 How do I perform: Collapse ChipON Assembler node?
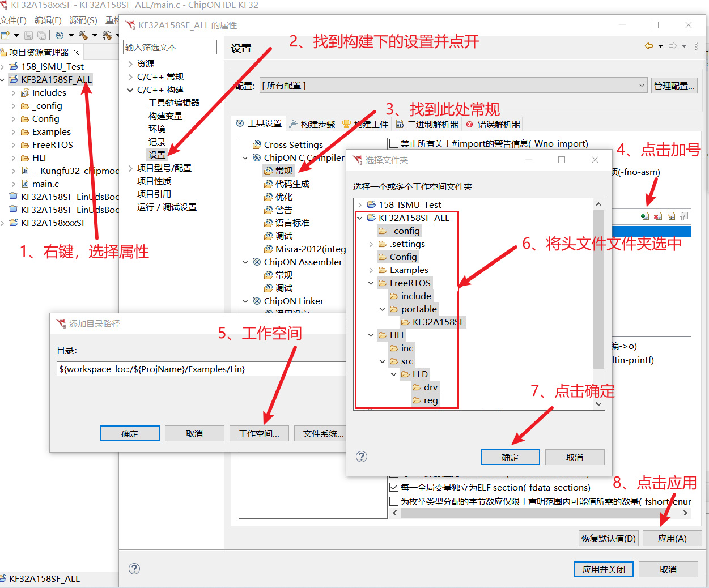click(x=245, y=262)
